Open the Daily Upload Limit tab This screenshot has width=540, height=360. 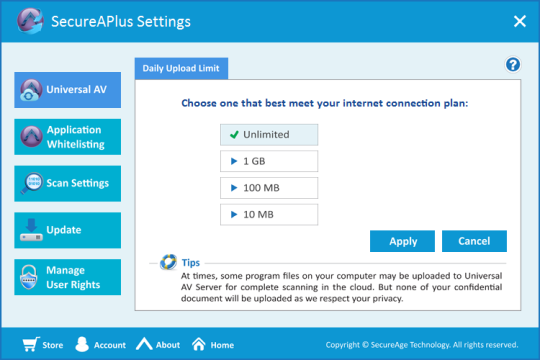181,68
